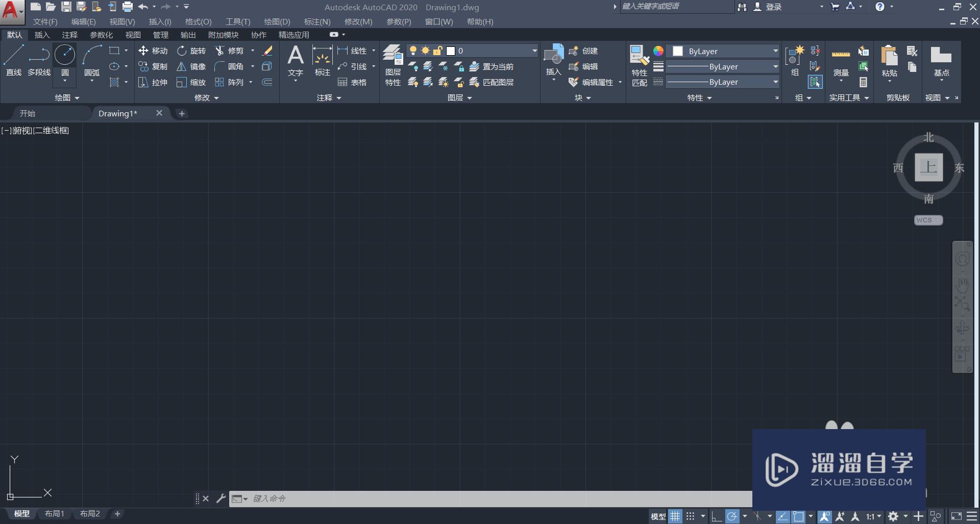Click the Move (移动) tool
The height and width of the screenshot is (524, 980).
(x=153, y=51)
